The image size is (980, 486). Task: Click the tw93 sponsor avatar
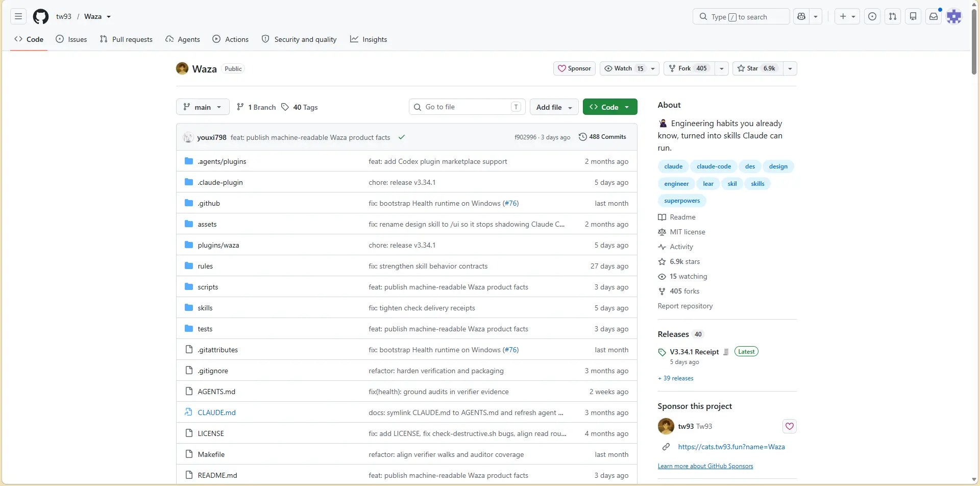coord(666,426)
